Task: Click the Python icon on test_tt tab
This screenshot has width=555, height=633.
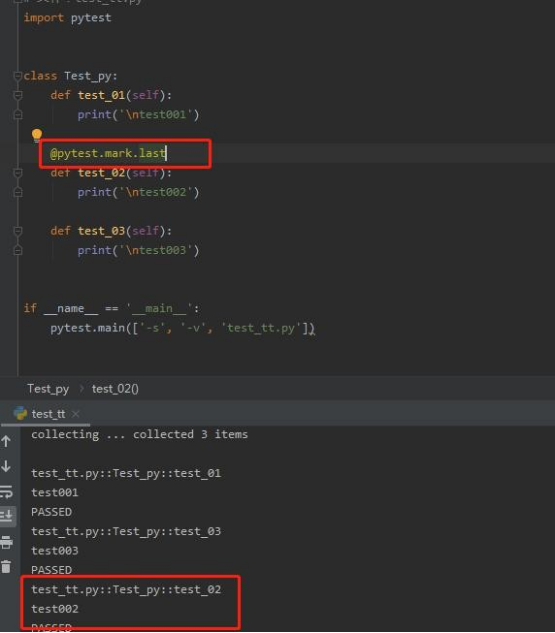Action: [x=20, y=413]
